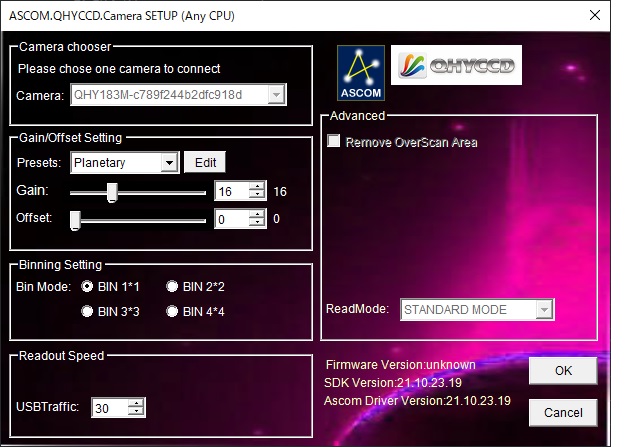Select BIN 4*4 radio button
Viewport: 627px width, 447px height.
pyautogui.click(x=172, y=311)
